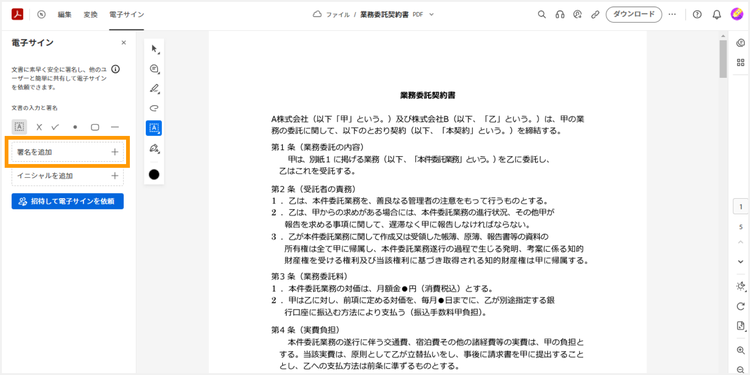Click the 業務委託契約書 document title heading
This screenshot has width=750, height=375.
tap(427, 95)
